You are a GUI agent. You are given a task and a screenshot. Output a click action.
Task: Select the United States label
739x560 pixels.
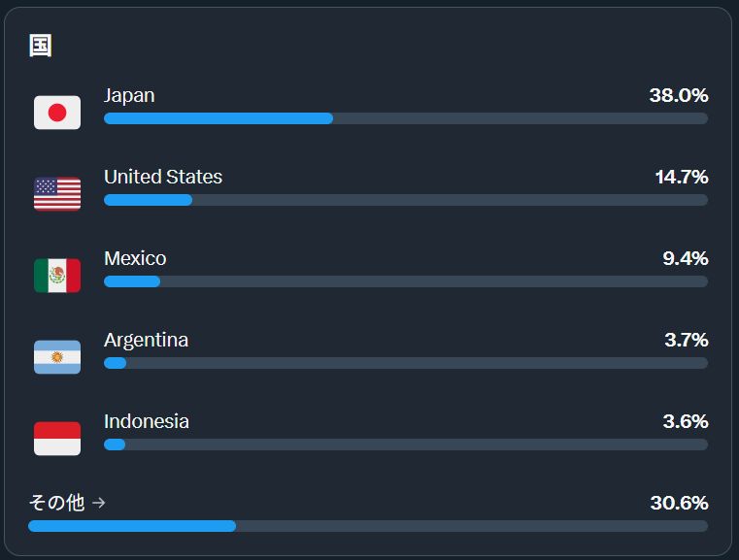[163, 177]
